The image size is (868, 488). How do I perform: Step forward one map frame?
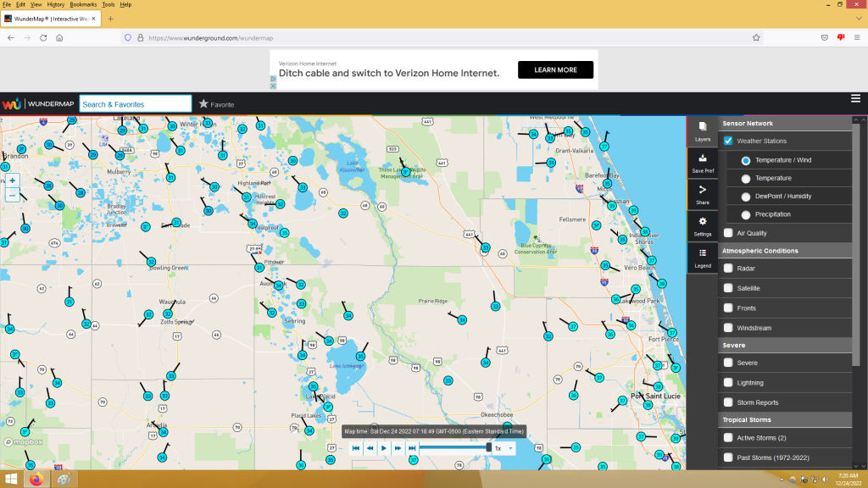[398, 448]
